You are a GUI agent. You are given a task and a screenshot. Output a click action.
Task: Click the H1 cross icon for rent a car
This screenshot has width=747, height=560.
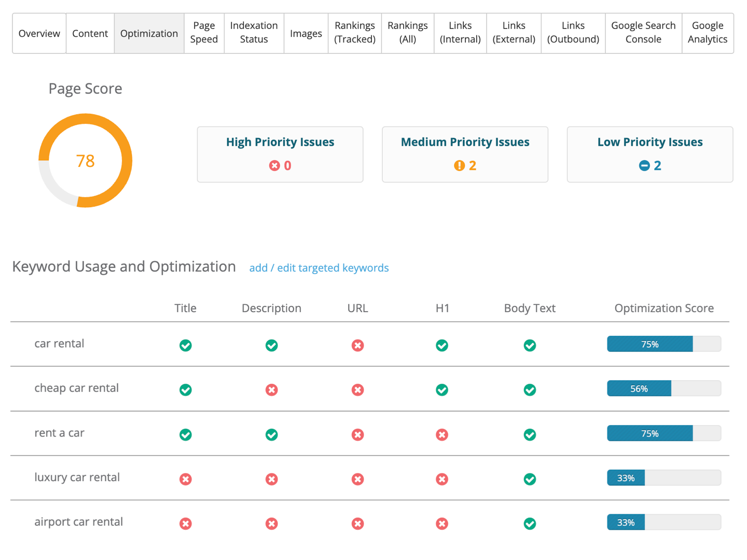click(442, 435)
